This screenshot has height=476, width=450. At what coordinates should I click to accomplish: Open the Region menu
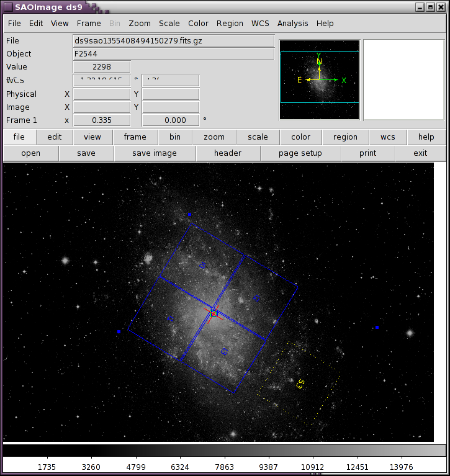[230, 24]
